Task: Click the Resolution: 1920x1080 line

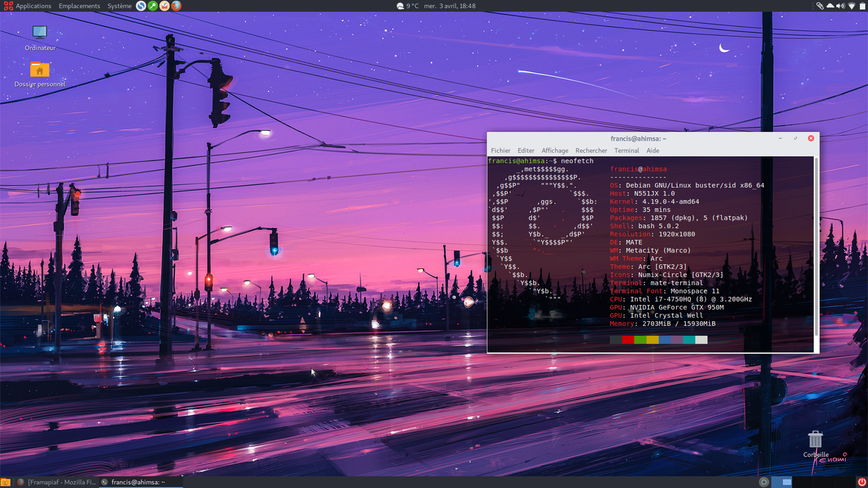Action: tap(652, 234)
